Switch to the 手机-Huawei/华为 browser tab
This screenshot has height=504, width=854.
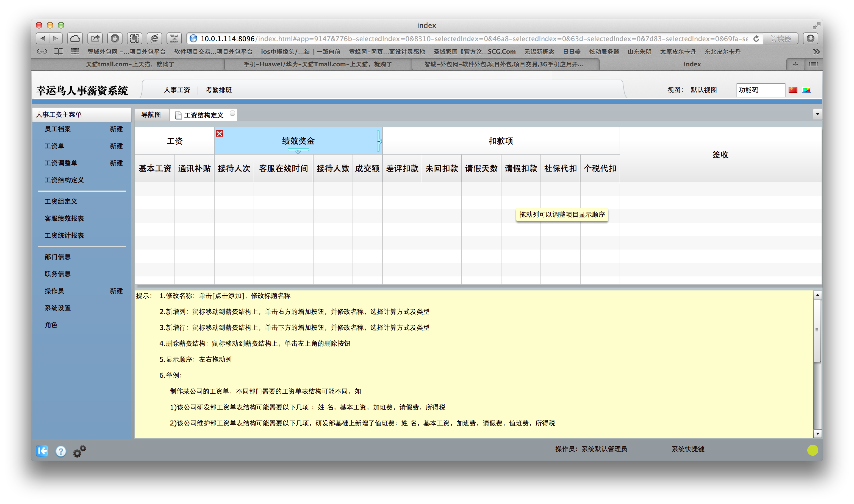point(318,64)
